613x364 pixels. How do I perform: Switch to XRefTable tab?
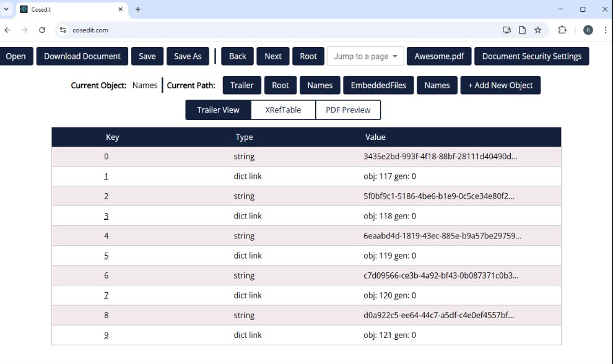283,110
